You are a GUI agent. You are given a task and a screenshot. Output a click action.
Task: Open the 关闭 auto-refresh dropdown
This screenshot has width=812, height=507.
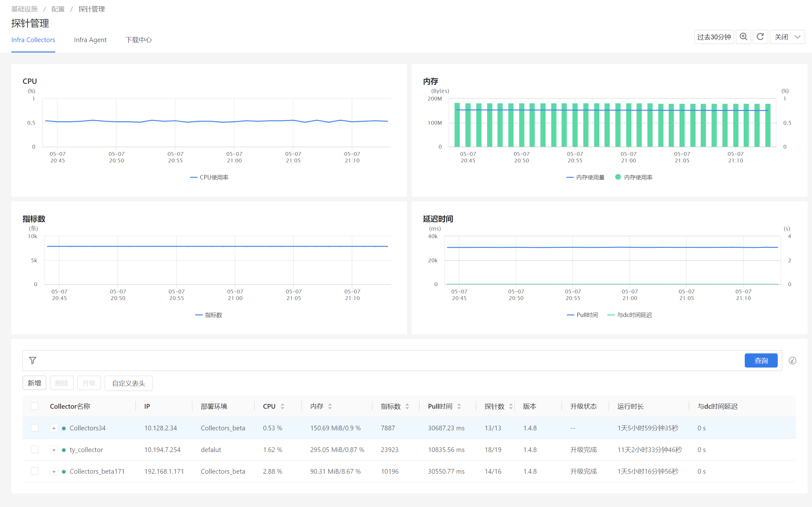(x=787, y=37)
